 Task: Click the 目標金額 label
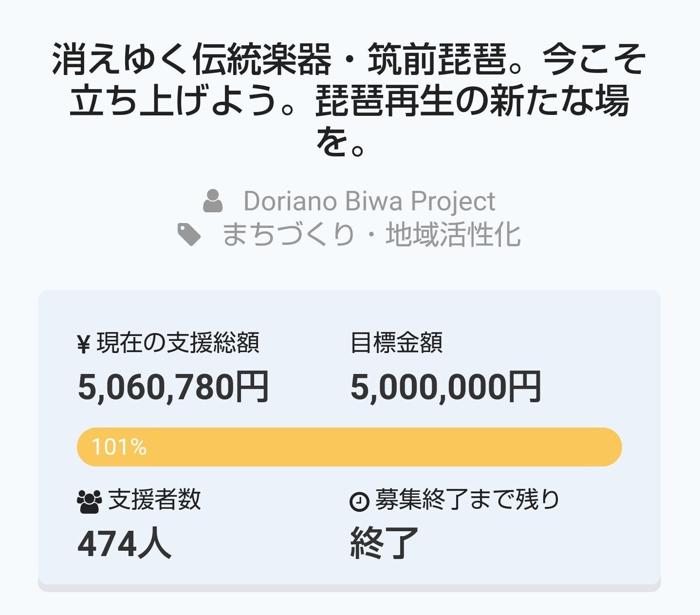[x=396, y=343]
